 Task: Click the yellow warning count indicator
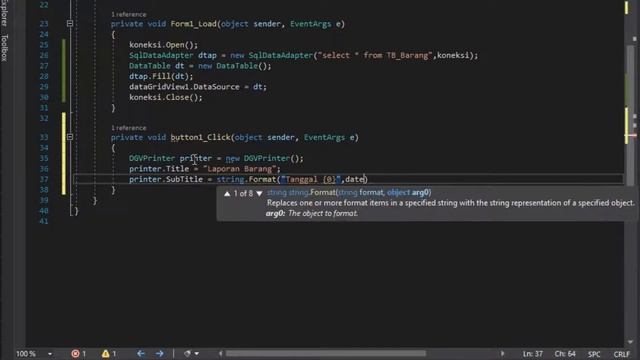pyautogui.click(x=109, y=353)
